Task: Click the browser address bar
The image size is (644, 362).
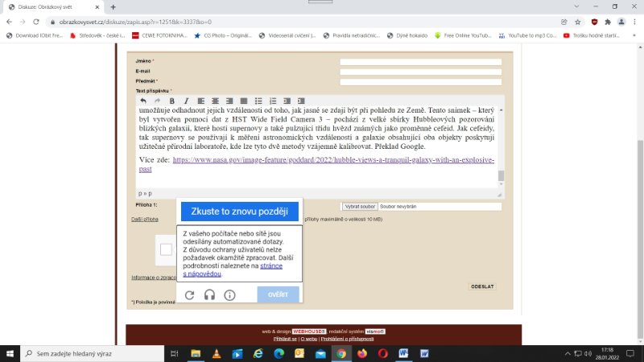Action: pyautogui.click(x=304, y=22)
